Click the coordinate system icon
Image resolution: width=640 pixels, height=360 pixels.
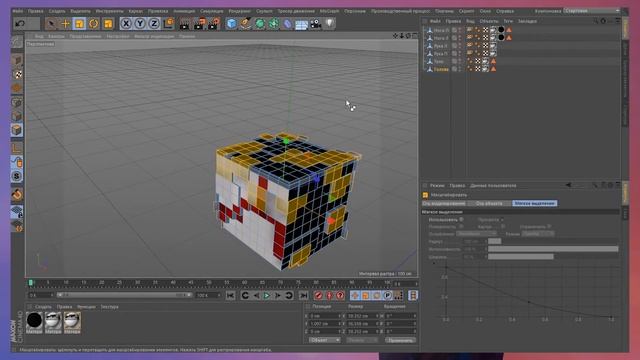point(168,24)
